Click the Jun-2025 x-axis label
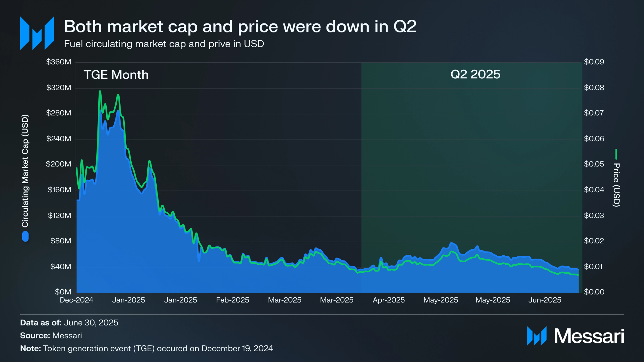This screenshot has height=362, width=644. pyautogui.click(x=545, y=300)
